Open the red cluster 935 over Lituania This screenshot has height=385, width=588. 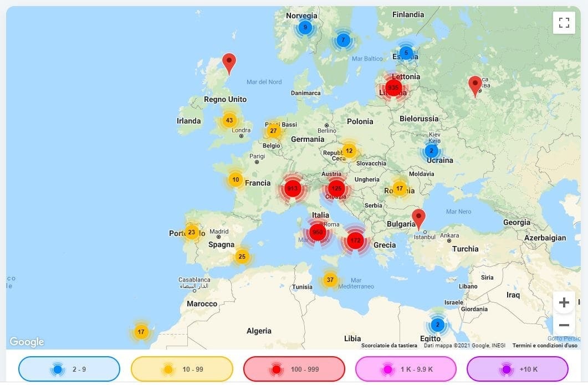pyautogui.click(x=393, y=88)
